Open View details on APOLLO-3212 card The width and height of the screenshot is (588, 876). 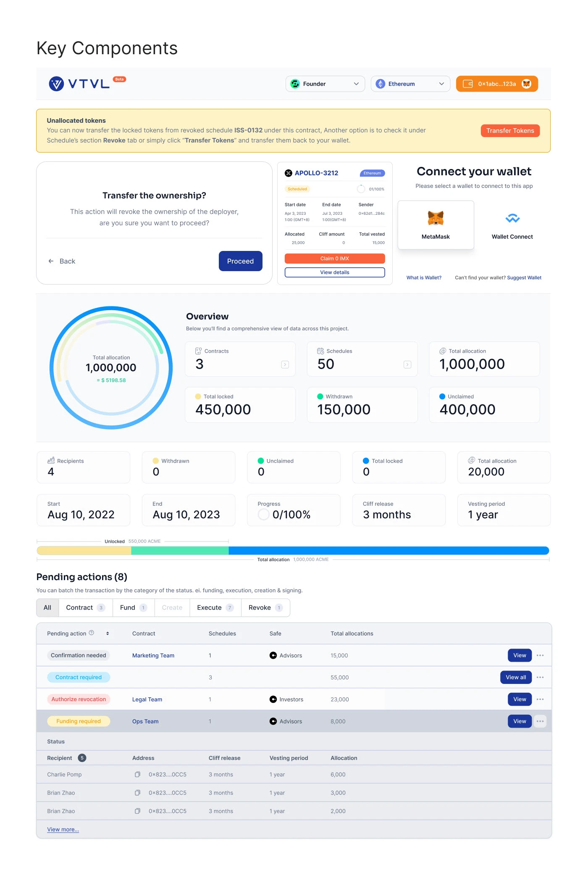[335, 272]
